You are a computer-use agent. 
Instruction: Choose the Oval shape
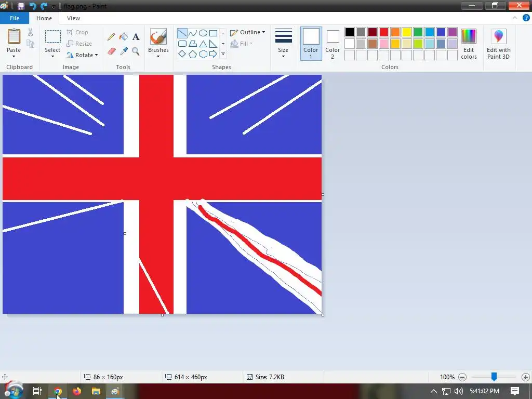pyautogui.click(x=203, y=33)
